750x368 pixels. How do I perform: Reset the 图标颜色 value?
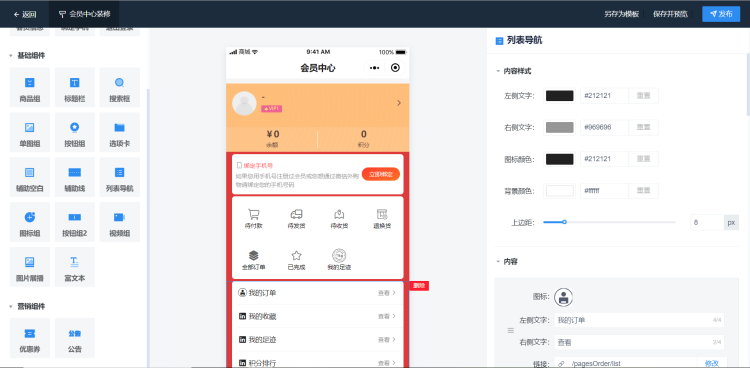tap(643, 159)
